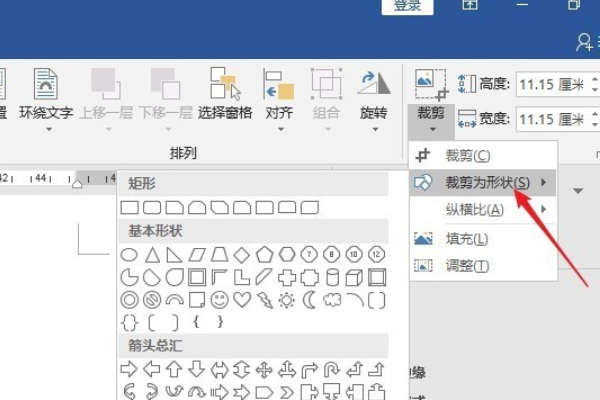Viewport: 600px width, 400px height.
Task: Expand Aspect Ratio (纵横比) submenu arrow
Action: click(x=544, y=209)
